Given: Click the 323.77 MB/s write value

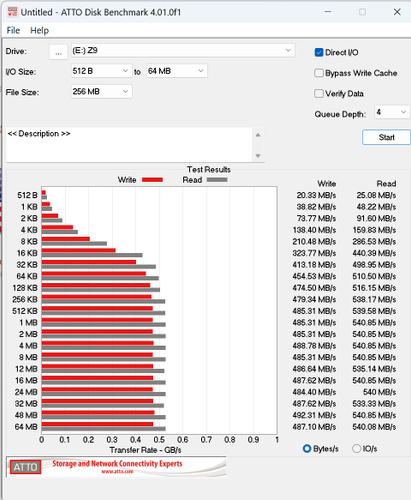Looking at the screenshot, I should (x=314, y=253).
